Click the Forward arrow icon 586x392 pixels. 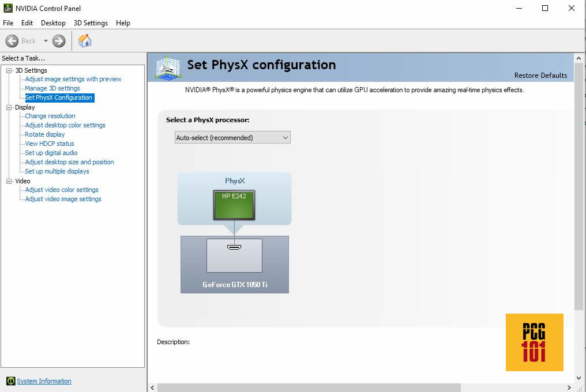[59, 41]
